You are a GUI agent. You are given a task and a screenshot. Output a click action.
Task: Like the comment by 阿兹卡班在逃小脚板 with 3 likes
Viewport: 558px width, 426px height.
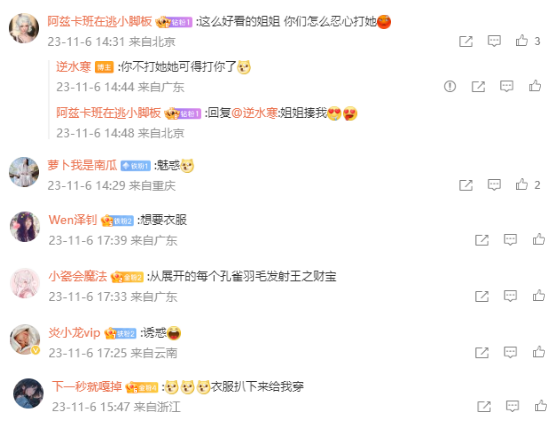522,41
